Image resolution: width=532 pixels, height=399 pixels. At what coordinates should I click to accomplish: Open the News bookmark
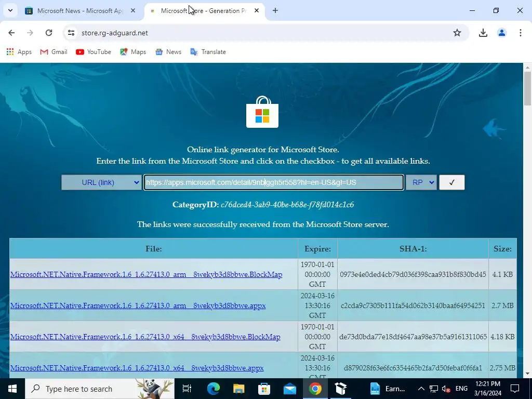pyautogui.click(x=168, y=52)
